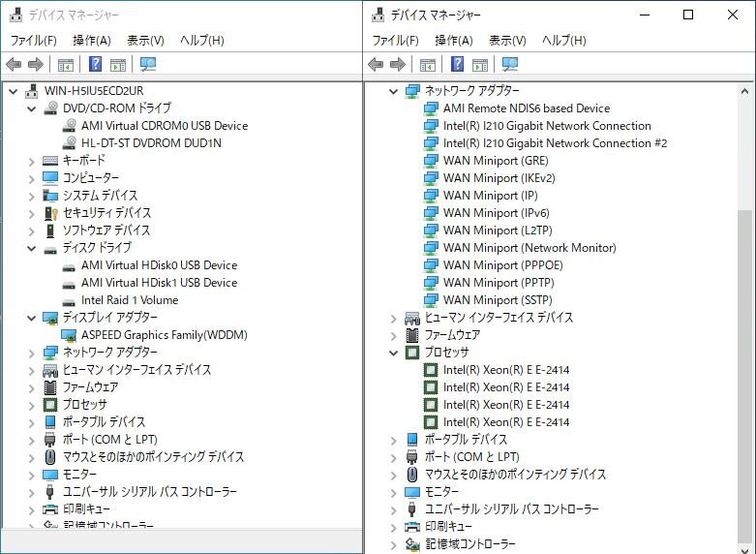Viewport: 756px width, 554px height.
Task: Select ソフトウェア デバイス in left window
Action: click(106, 231)
